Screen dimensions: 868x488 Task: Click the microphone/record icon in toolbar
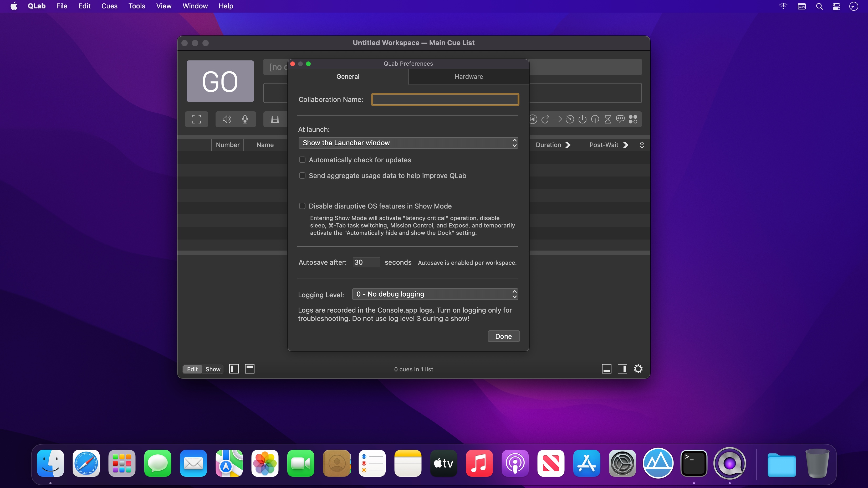245,119
